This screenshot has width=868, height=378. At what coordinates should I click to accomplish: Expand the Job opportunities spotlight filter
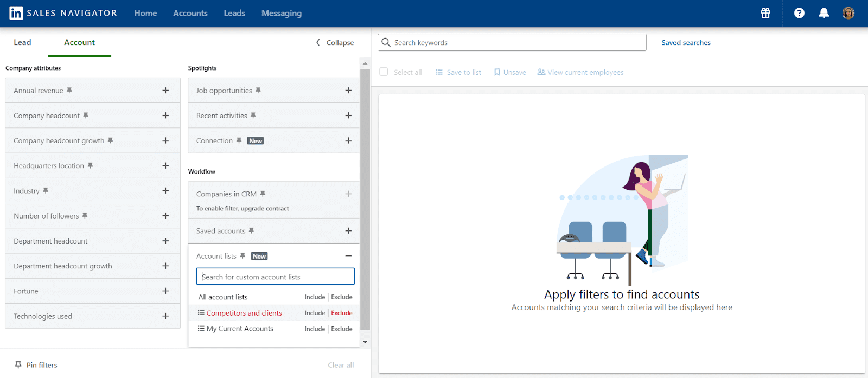coord(348,91)
